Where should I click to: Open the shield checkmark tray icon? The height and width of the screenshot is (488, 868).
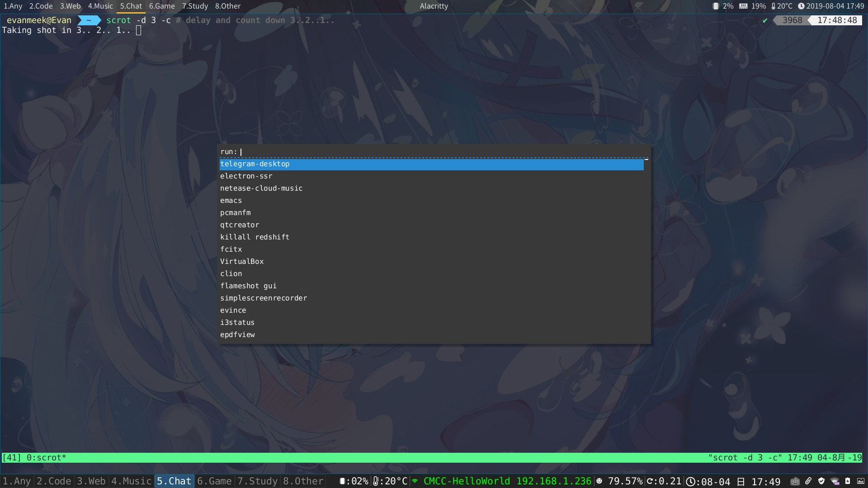point(821,481)
